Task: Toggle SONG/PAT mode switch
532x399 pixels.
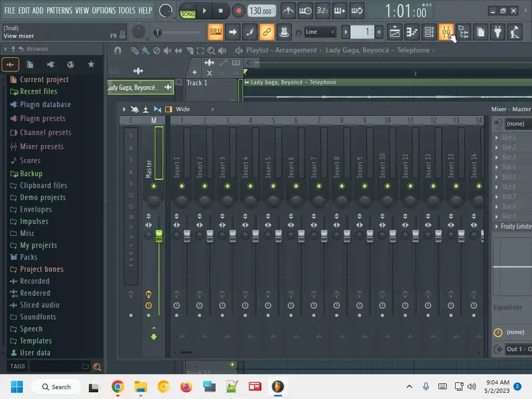Action: (188, 11)
